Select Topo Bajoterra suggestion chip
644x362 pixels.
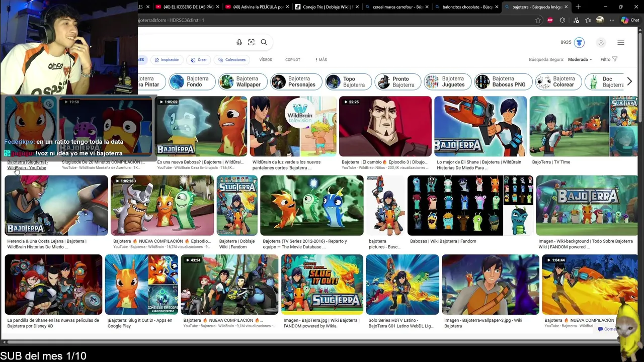coord(348,81)
